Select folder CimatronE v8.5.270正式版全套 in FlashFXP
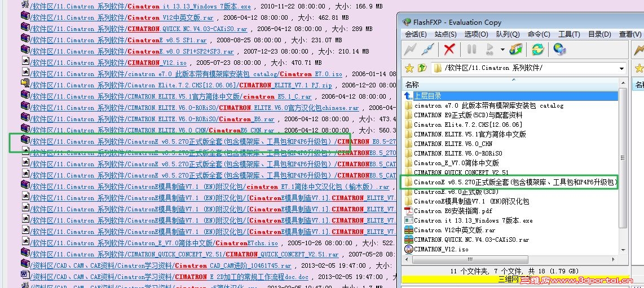The image size is (644, 288). (x=515, y=181)
